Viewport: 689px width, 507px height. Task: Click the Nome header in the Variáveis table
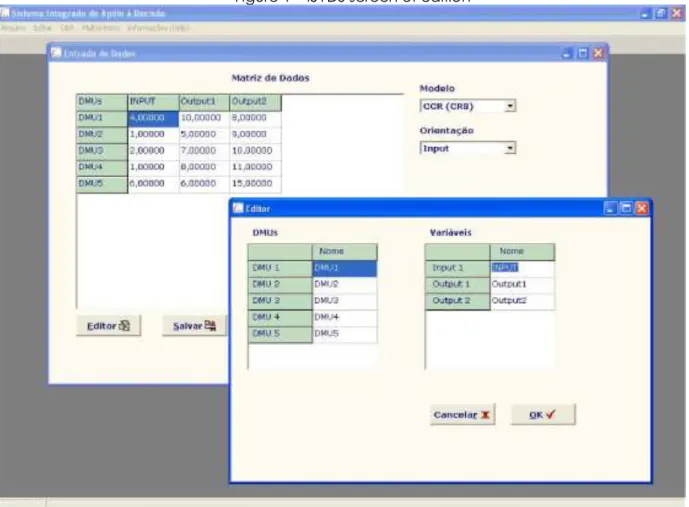[x=522, y=252]
